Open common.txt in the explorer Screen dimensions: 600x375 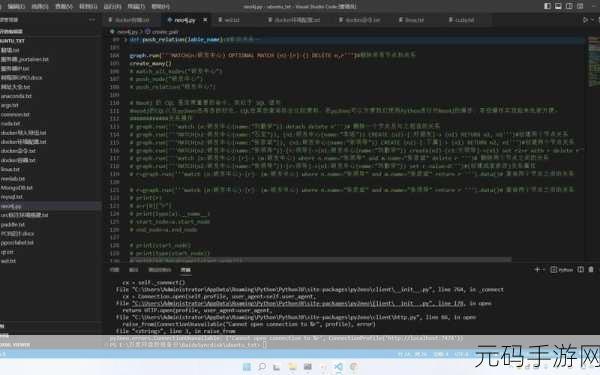click(15, 114)
